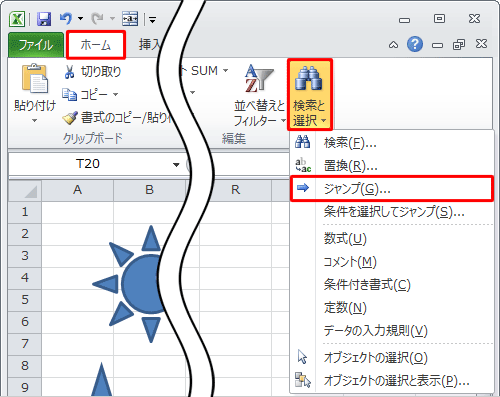Open Excel Help question mark icon
The height and width of the screenshot is (397, 500).
415,44
